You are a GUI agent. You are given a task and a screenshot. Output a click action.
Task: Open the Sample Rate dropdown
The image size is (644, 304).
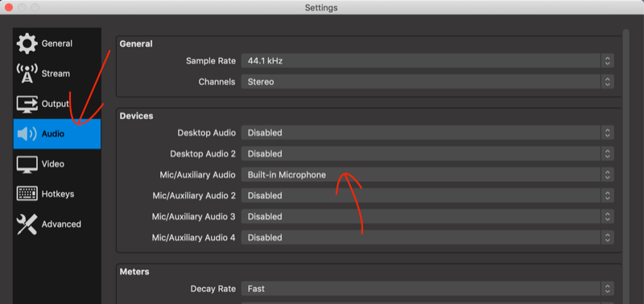427,61
